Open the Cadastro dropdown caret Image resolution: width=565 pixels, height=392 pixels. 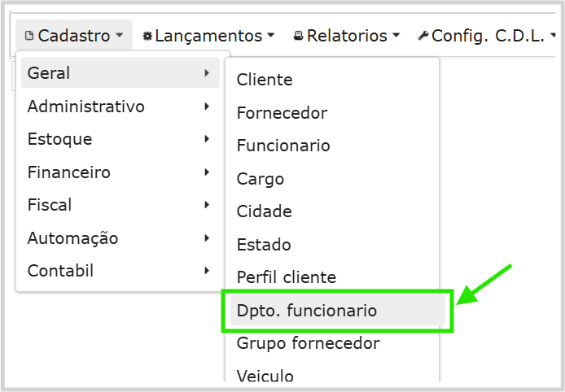pos(120,36)
